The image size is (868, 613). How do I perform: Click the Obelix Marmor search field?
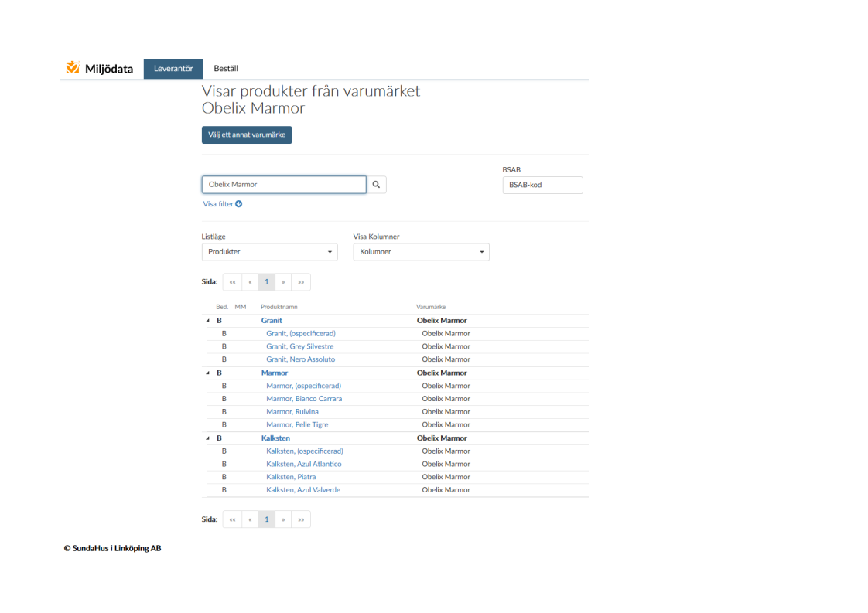[x=284, y=185]
